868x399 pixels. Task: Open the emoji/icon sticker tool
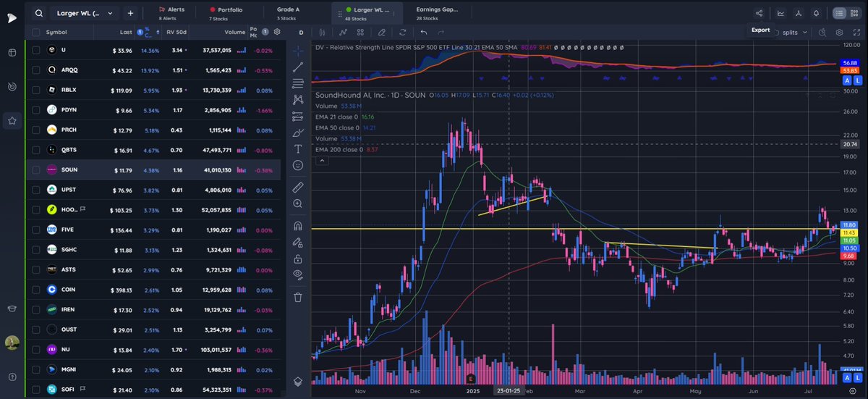pyautogui.click(x=298, y=165)
